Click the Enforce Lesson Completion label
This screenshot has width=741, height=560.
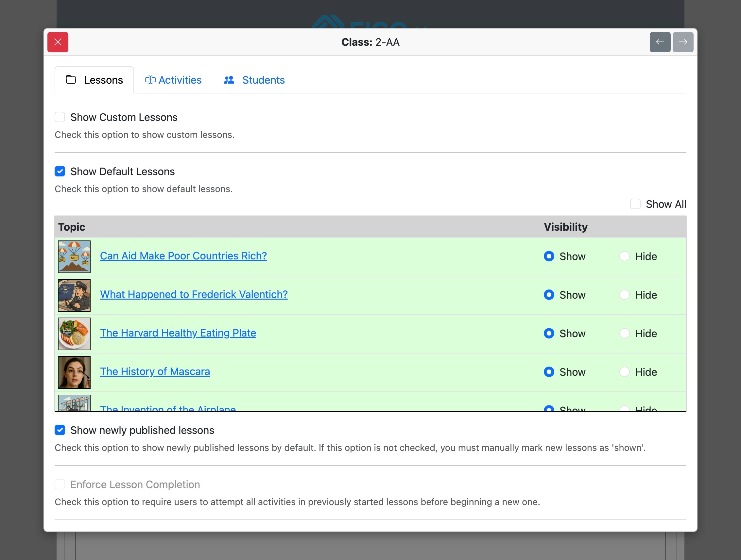tap(135, 484)
